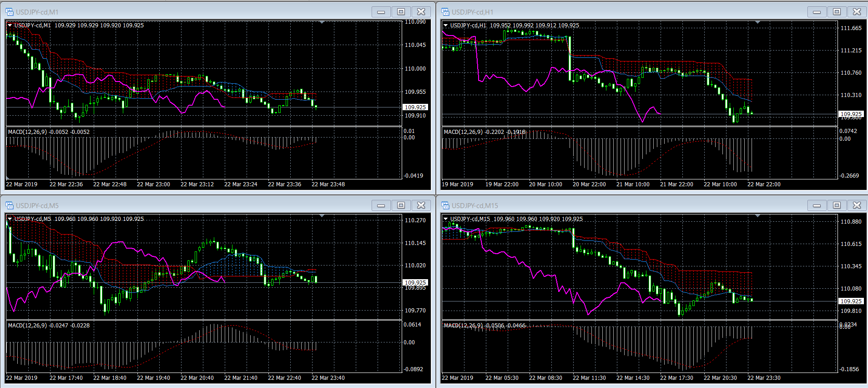Click the 110.045 price scale value

(415, 45)
